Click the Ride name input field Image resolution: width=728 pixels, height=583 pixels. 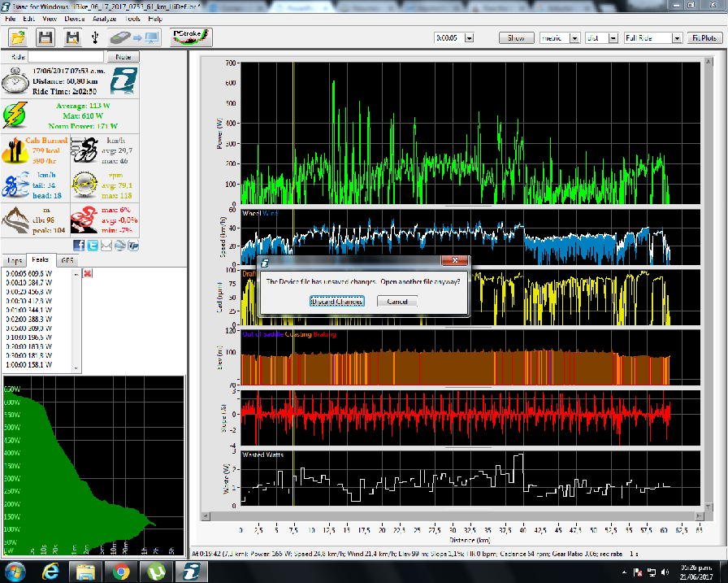coord(67,57)
